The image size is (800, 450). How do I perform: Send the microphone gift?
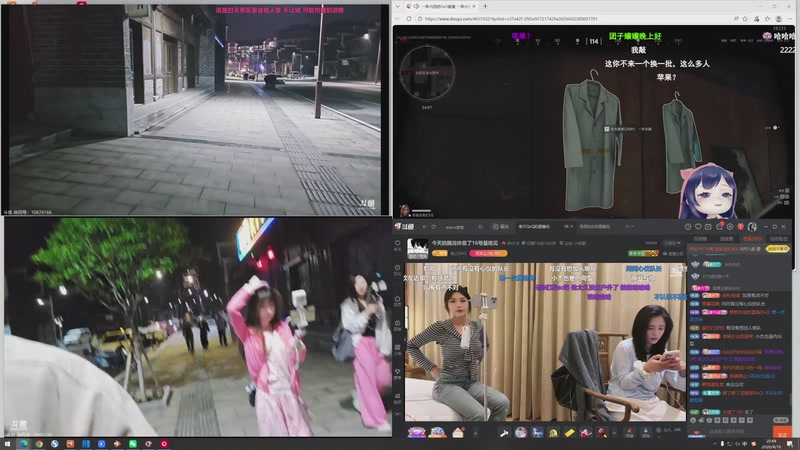504,433
